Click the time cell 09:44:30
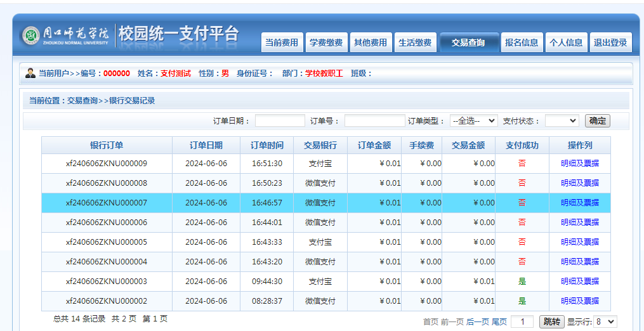 267,282
